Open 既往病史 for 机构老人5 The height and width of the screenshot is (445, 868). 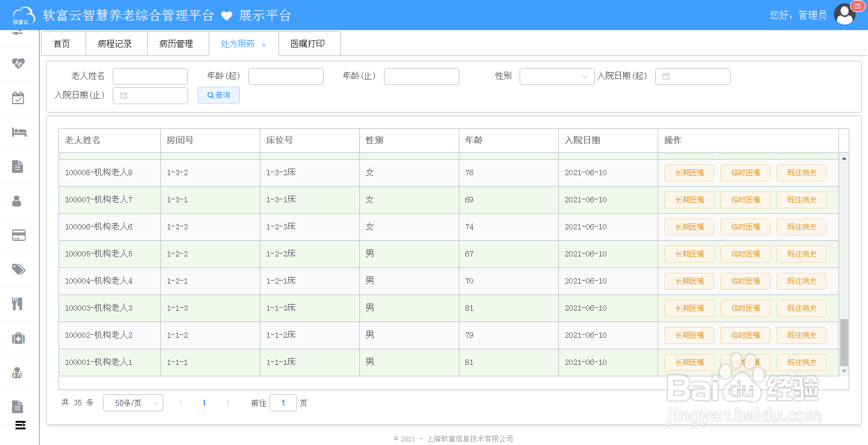click(x=801, y=254)
